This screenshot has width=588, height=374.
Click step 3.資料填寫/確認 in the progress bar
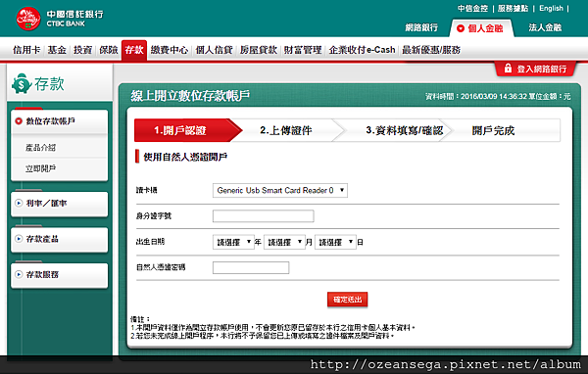[x=404, y=130]
